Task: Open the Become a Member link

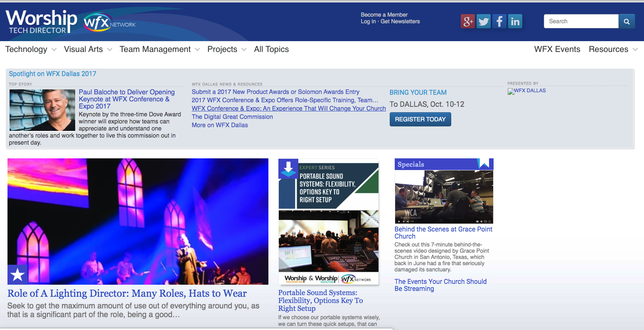Action: pyautogui.click(x=384, y=15)
